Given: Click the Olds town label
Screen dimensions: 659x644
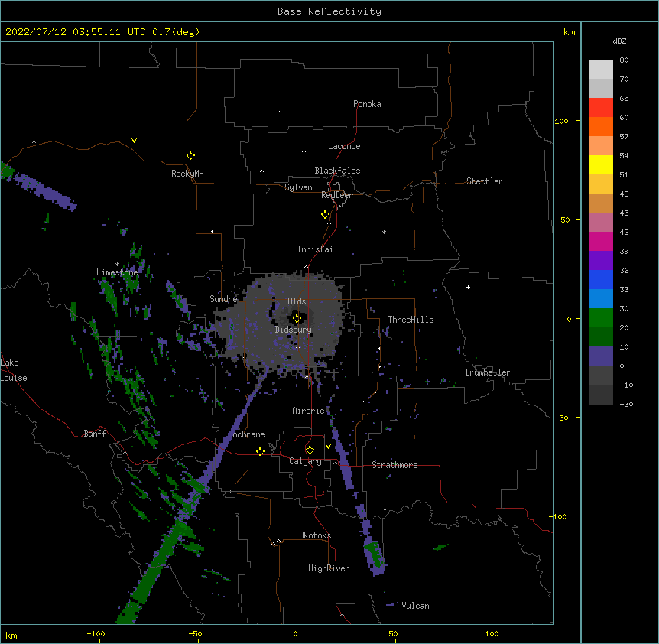Looking at the screenshot, I should (297, 301).
